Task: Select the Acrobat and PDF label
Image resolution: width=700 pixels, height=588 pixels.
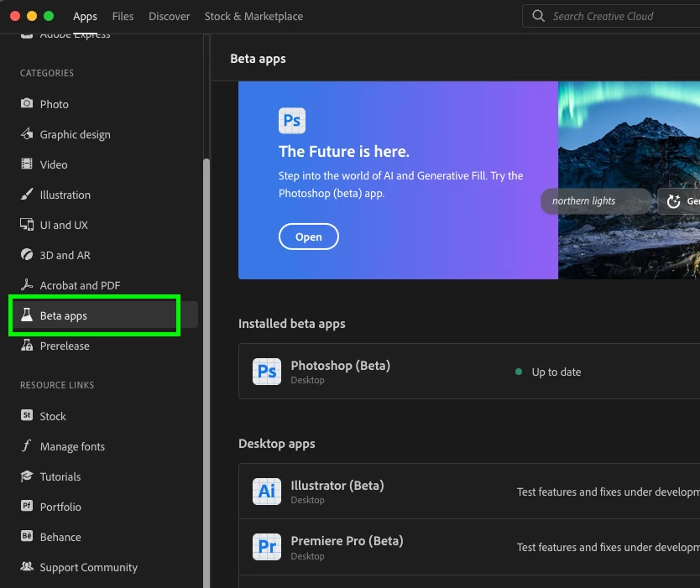Action: point(80,285)
